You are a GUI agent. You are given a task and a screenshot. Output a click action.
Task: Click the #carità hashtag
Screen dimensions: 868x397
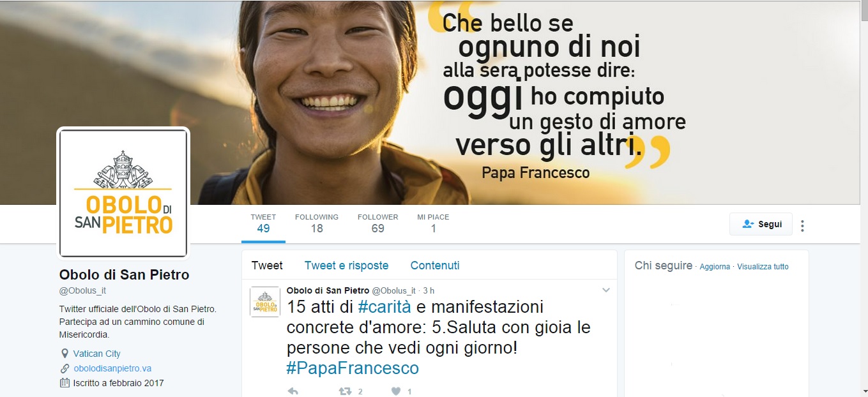pyautogui.click(x=385, y=307)
